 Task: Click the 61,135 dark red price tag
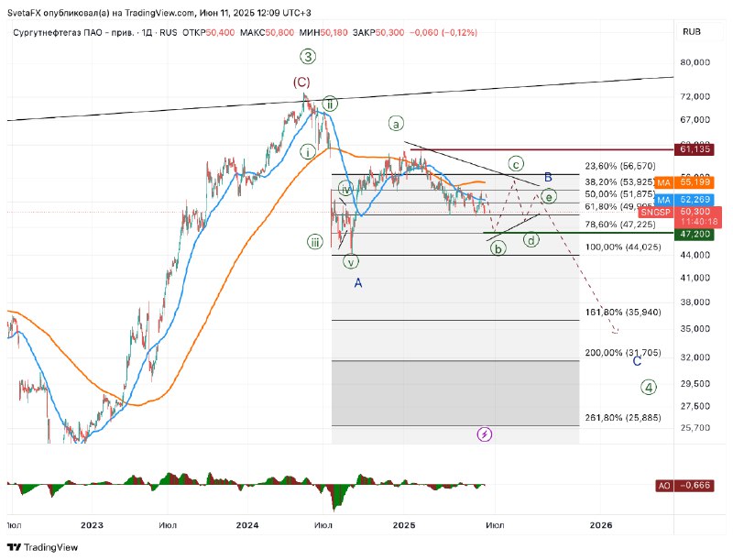pyautogui.click(x=695, y=149)
